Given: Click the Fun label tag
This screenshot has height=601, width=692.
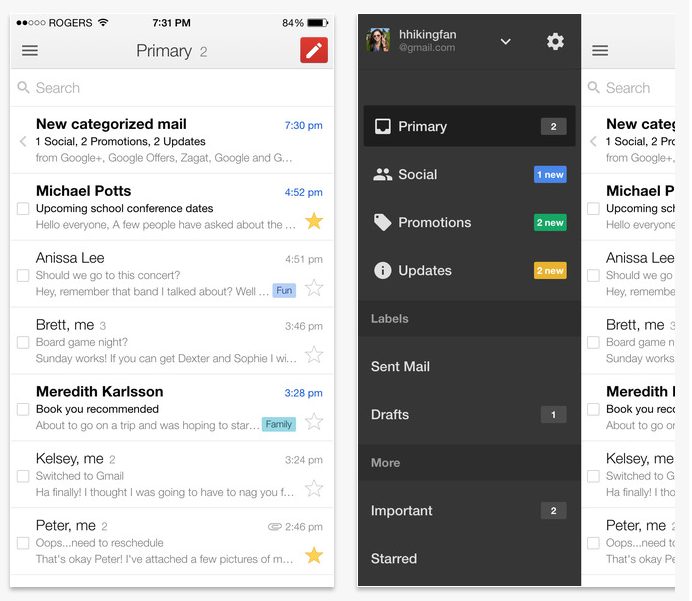Looking at the screenshot, I should click(x=284, y=290).
